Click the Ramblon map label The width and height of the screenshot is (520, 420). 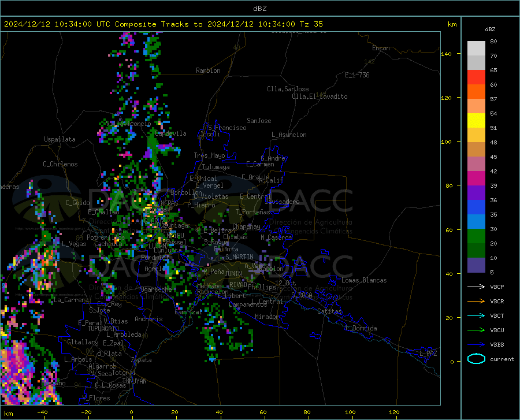point(208,70)
